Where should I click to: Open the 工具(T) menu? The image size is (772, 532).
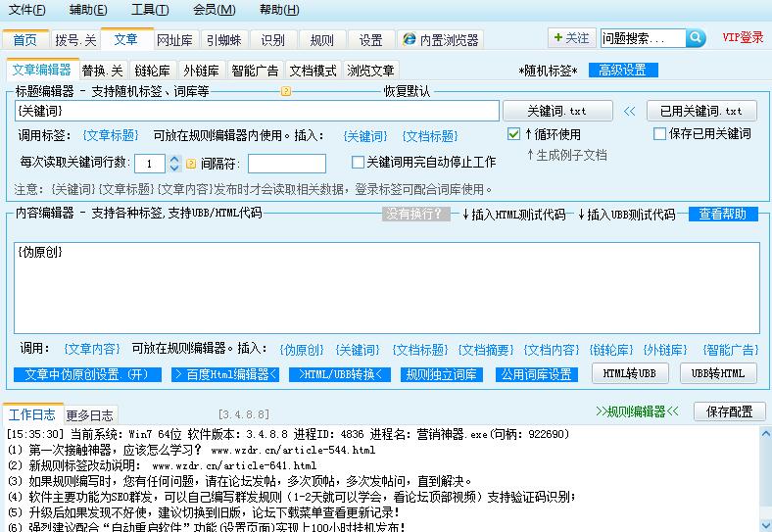click(150, 10)
